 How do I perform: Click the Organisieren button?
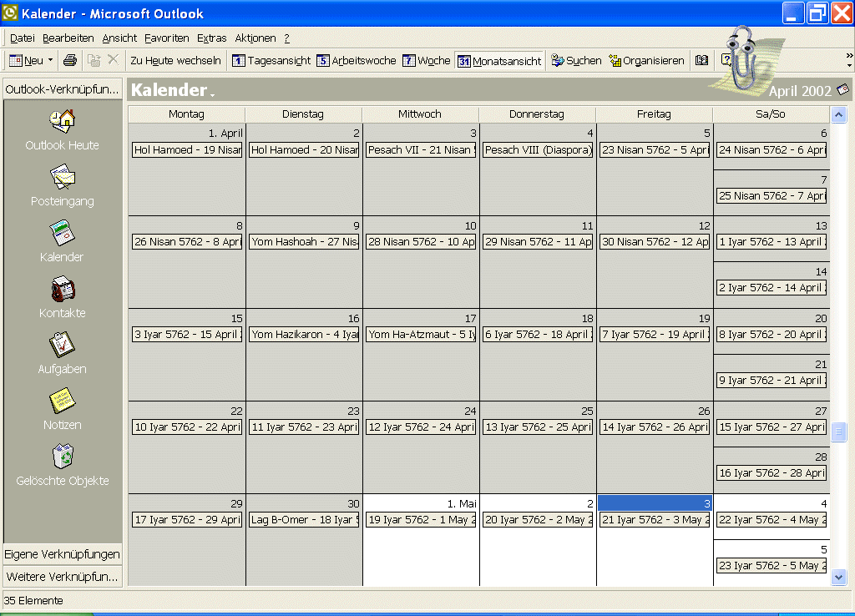point(647,60)
